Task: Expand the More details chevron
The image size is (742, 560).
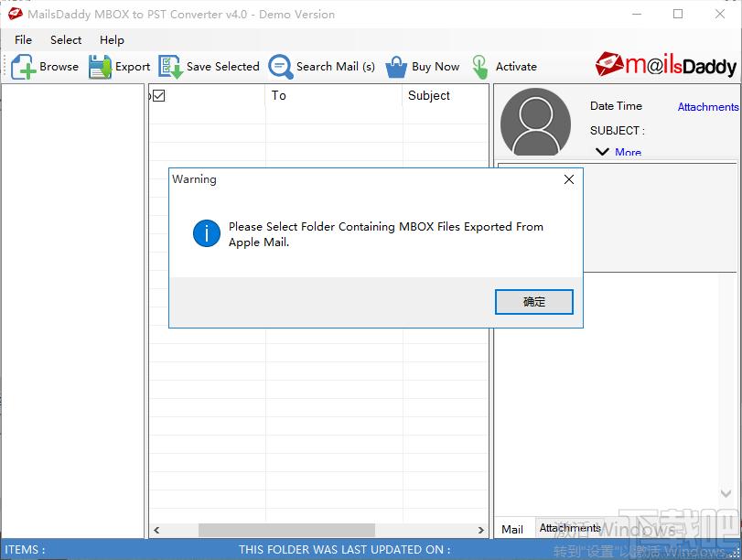Action: click(602, 152)
